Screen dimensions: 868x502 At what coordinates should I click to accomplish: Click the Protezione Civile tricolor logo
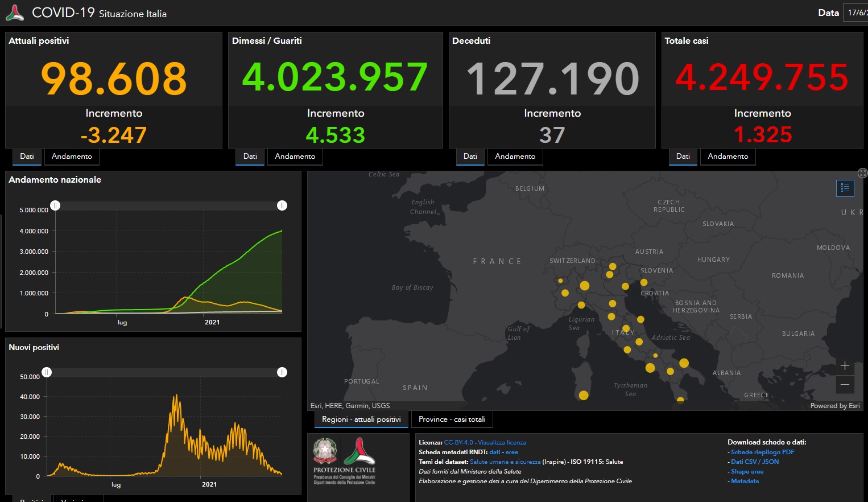click(x=359, y=451)
